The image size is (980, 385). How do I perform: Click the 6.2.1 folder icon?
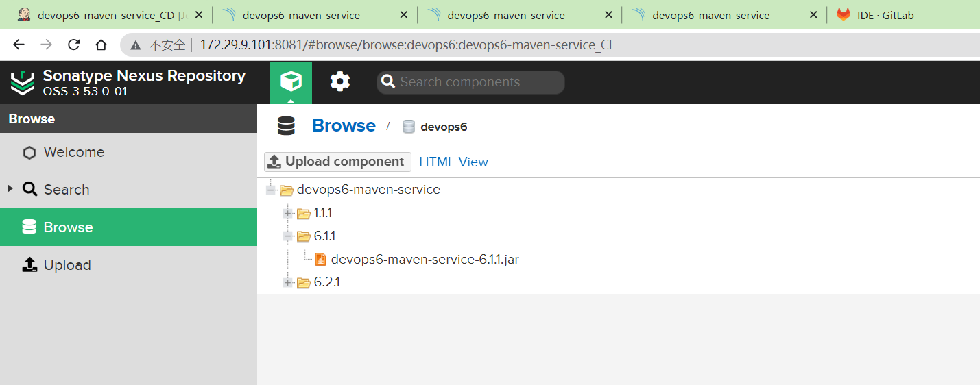pos(304,282)
